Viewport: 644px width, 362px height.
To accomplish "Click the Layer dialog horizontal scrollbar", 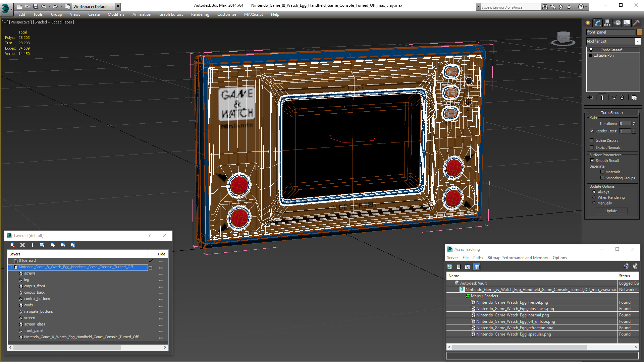I will click(88, 348).
